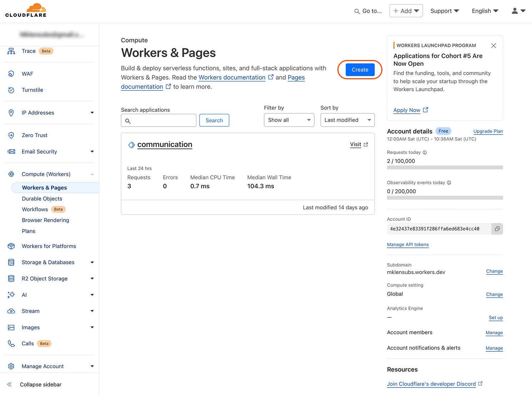Expand the Email Security section arrow
Viewport: 532px width, 395px height.
tap(92, 152)
